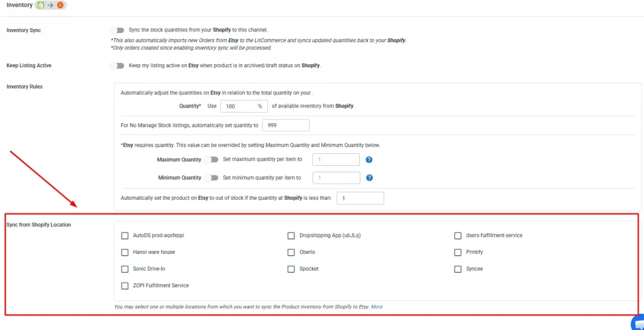Toggle Keep Listing Active switch
644x330 pixels.
tap(117, 65)
